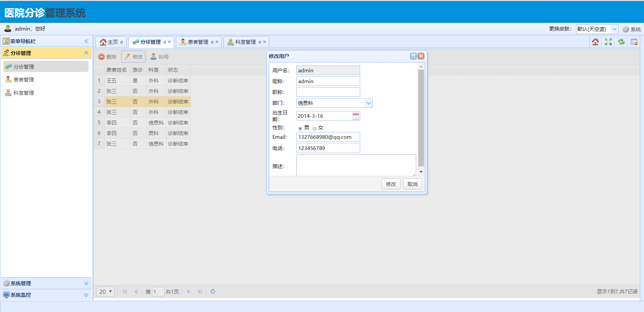Toggle fullscreen with the green arrows icon
The image size is (644, 312).
tap(608, 42)
